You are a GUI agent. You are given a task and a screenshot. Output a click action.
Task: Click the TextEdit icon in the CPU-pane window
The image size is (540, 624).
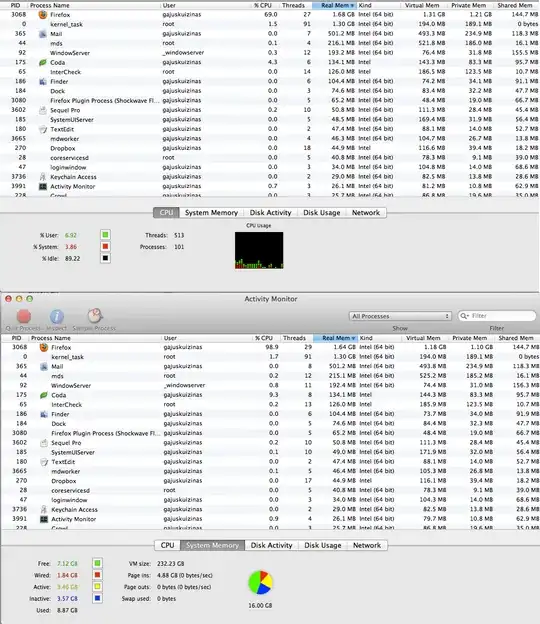[43, 129]
